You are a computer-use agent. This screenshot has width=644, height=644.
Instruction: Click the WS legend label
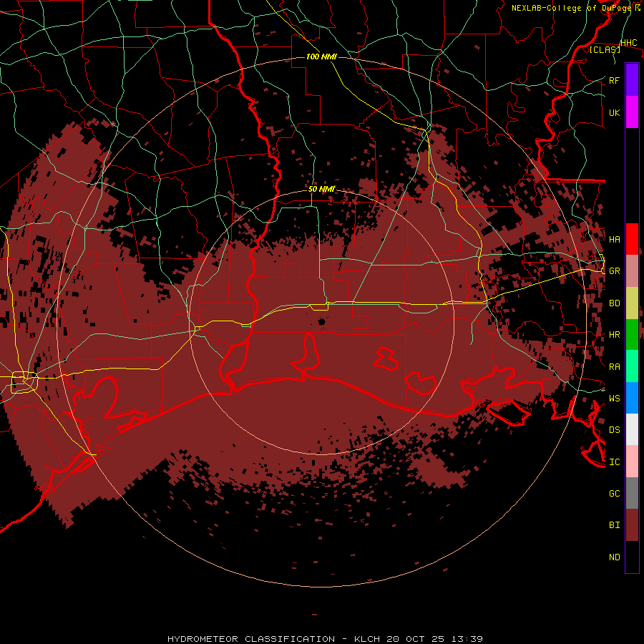tap(614, 398)
